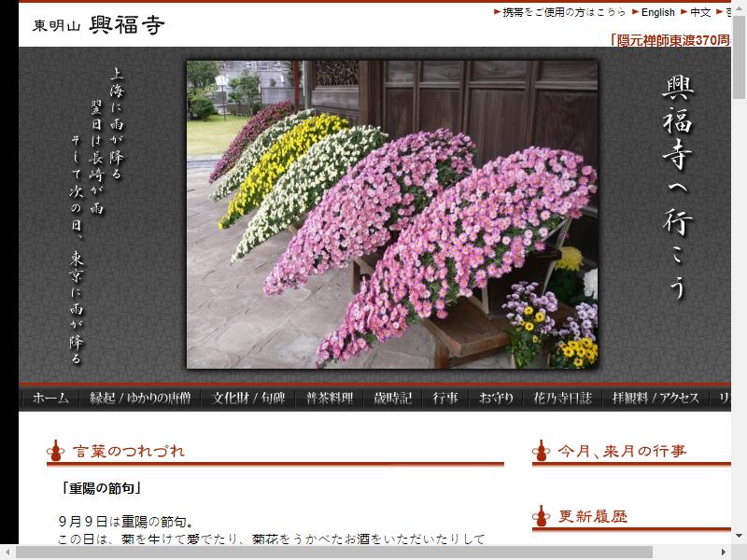Click the horizontal scrollbar thumb

(333, 553)
